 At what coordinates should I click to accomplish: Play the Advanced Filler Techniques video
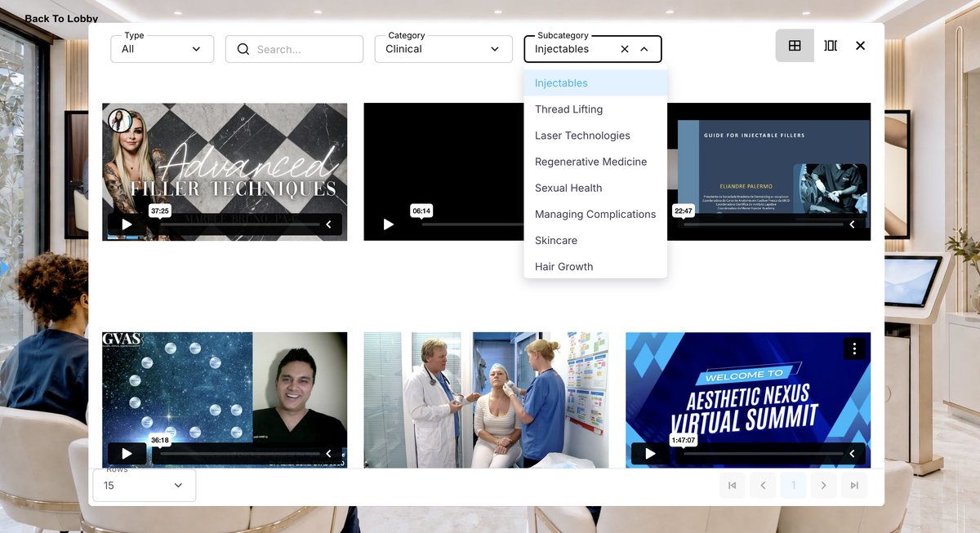click(x=127, y=224)
